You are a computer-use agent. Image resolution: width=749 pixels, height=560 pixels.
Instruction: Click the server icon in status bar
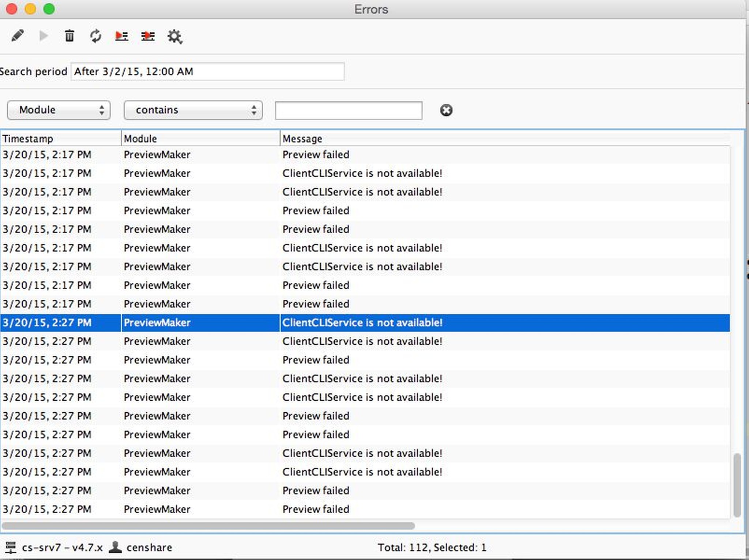click(x=11, y=547)
